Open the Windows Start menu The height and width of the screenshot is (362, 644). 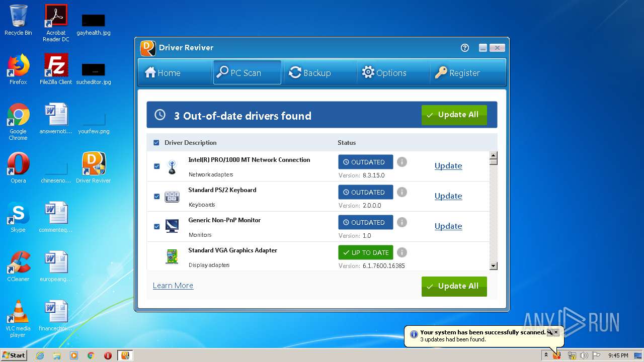point(14,355)
